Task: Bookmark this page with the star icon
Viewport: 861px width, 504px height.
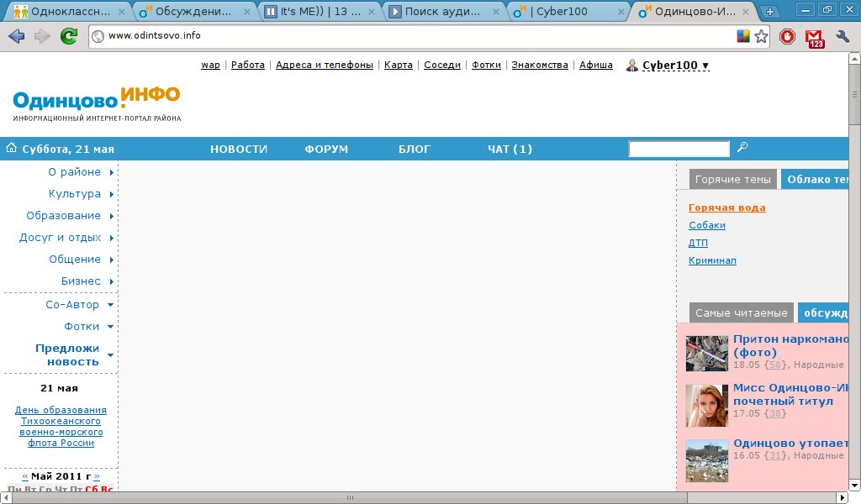Action: click(761, 36)
